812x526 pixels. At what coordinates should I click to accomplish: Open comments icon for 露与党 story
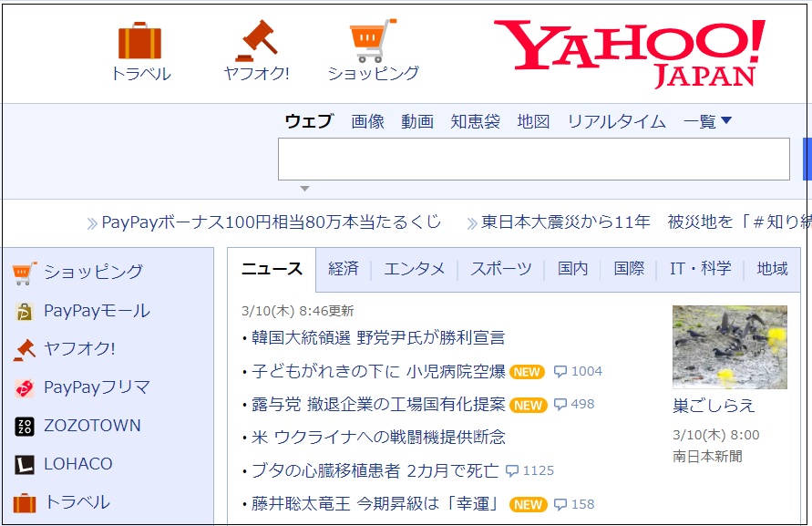tap(560, 404)
